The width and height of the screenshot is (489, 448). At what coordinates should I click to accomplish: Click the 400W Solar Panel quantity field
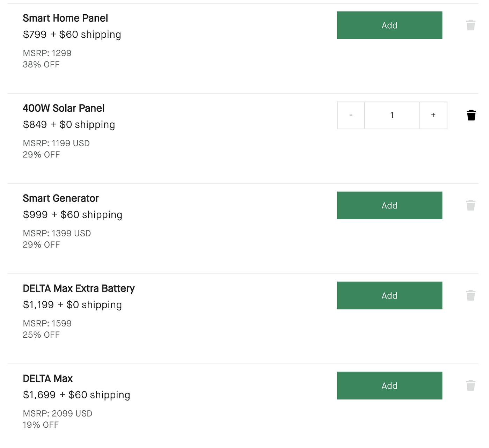pos(392,115)
